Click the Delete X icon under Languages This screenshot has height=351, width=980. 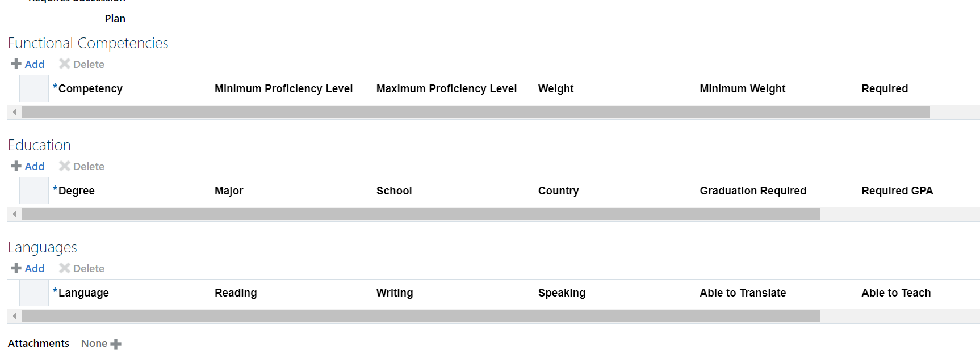tap(64, 268)
